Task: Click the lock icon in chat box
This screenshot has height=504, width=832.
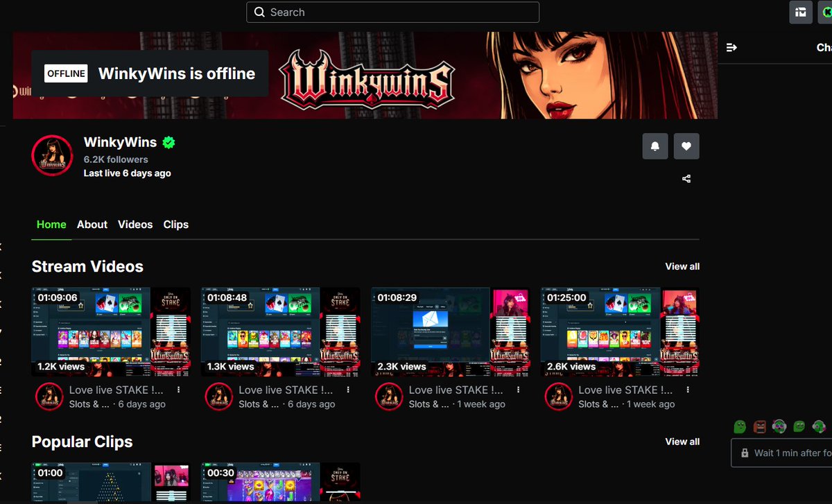Action: 745,453
